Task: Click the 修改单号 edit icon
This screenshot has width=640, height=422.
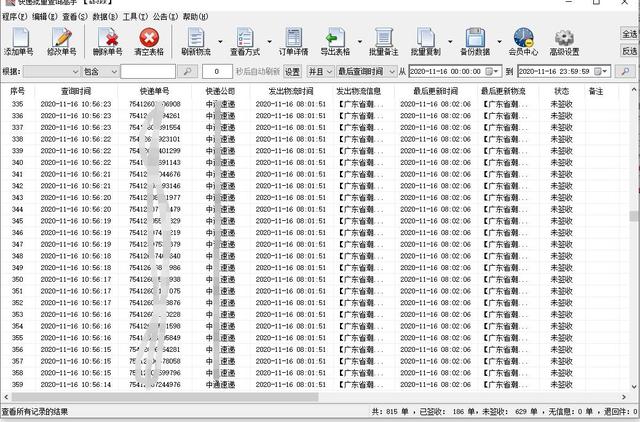Action: click(x=62, y=41)
